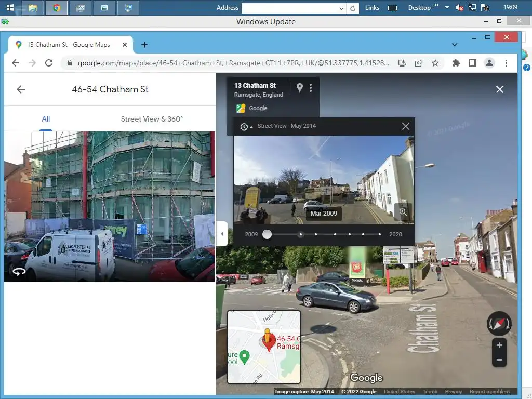Click the taskbar clock showing 19:09

(510, 7)
